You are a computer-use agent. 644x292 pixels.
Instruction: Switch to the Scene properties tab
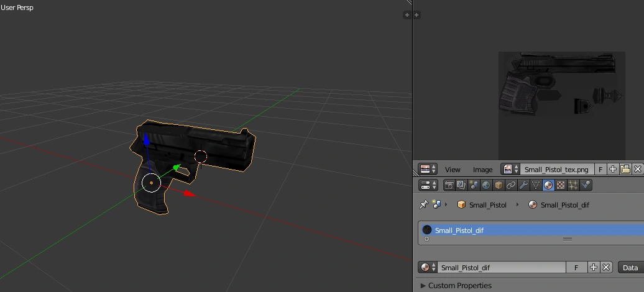tap(474, 185)
